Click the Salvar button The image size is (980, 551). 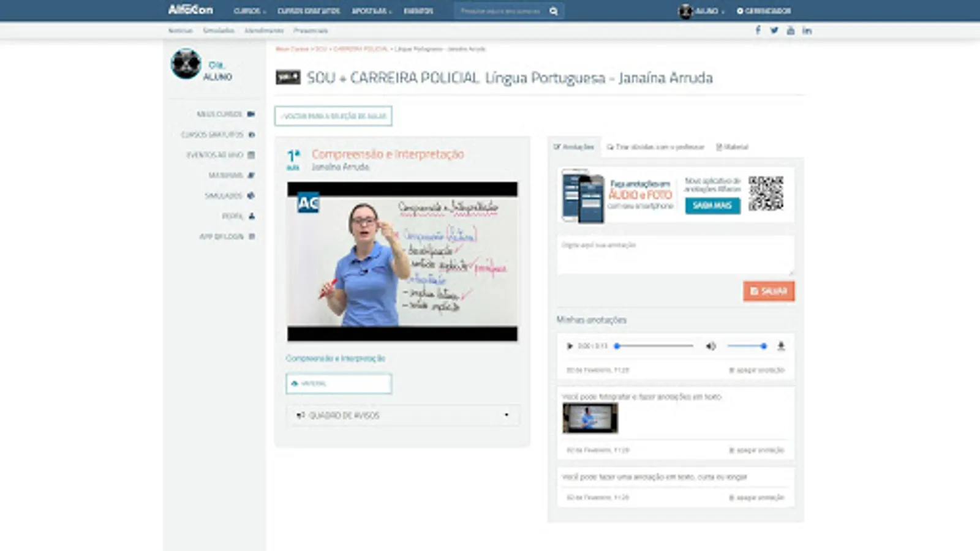coord(769,291)
